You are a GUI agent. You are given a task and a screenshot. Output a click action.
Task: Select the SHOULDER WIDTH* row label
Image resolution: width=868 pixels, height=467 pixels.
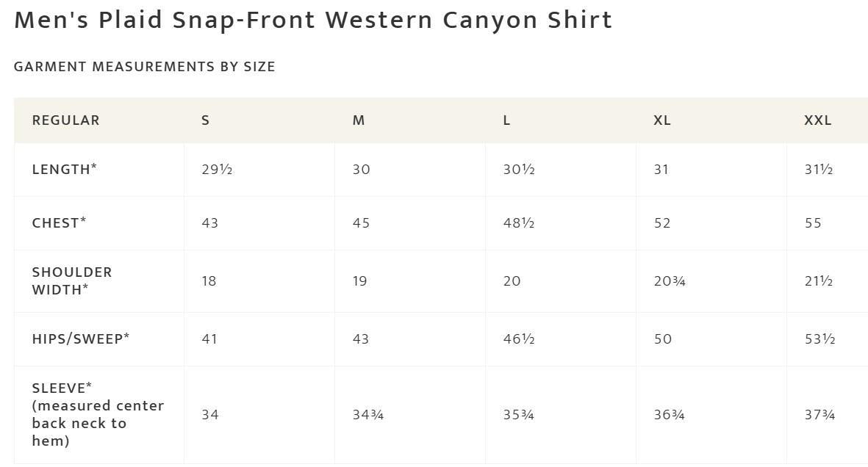pos(72,281)
